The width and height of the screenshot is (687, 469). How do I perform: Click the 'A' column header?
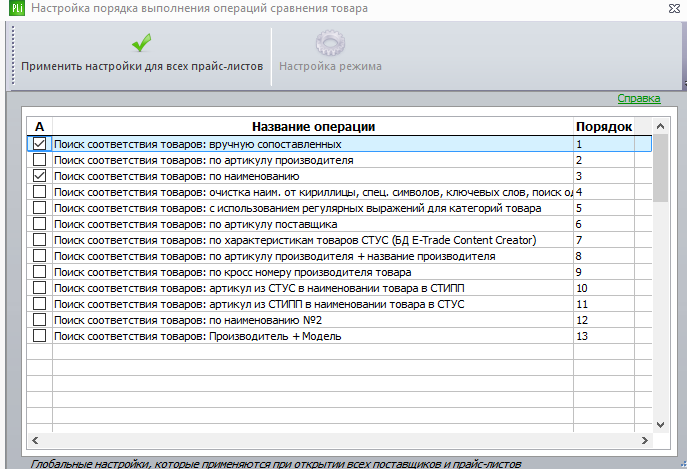point(39,127)
